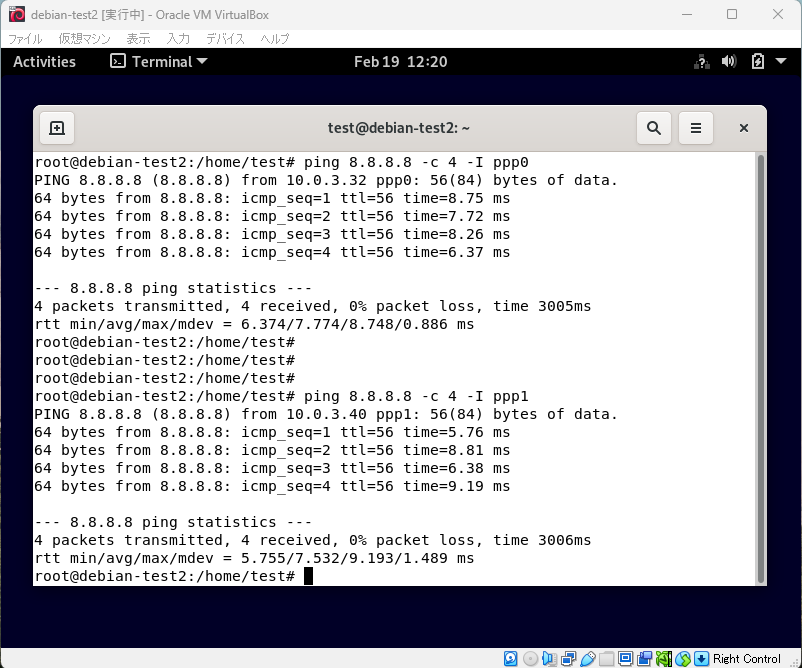The height and width of the screenshot is (668, 802).
Task: Click the Right Control host key label
Action: point(747,659)
